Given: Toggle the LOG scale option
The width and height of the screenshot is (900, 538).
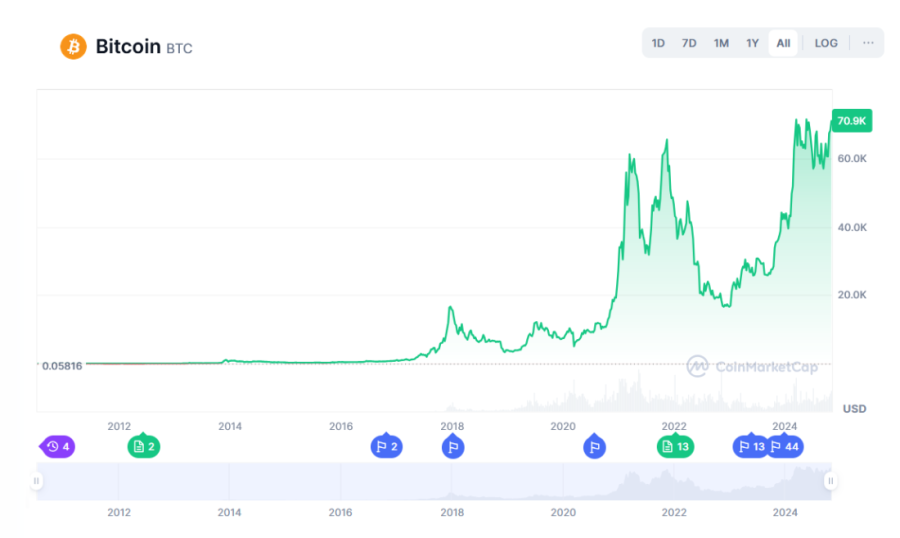Looking at the screenshot, I should point(826,43).
